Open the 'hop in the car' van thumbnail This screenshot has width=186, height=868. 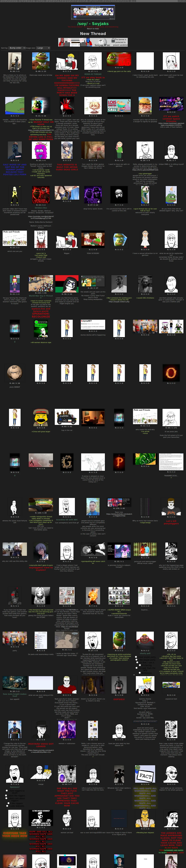67,417
